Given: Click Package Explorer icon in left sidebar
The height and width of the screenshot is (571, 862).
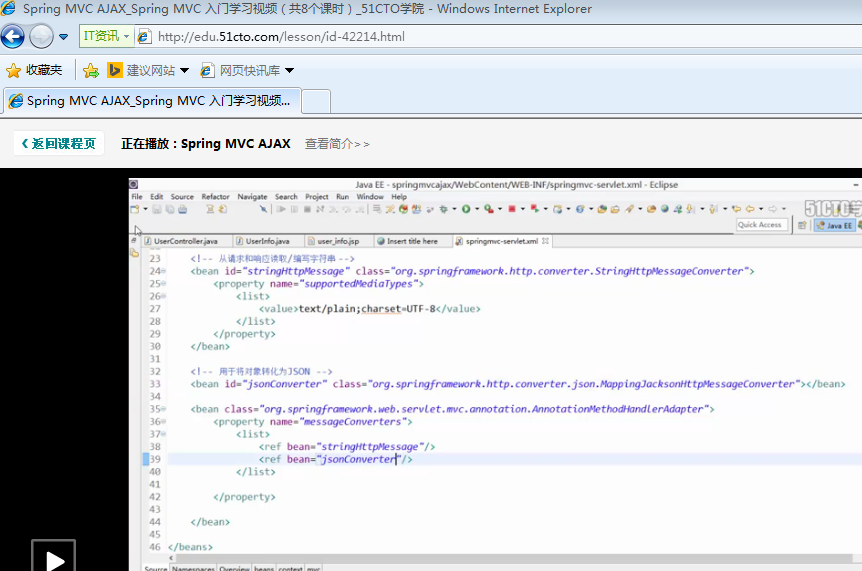Looking at the screenshot, I should pyautogui.click(x=135, y=253).
